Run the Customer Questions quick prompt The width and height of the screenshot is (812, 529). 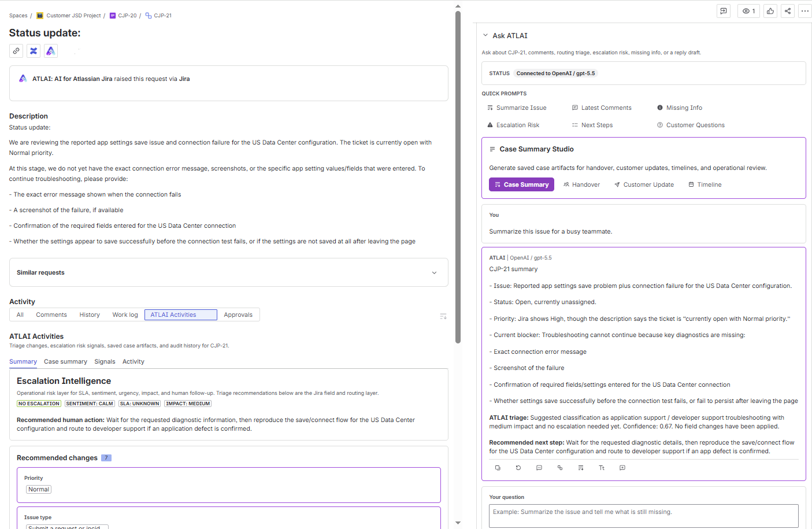click(691, 125)
